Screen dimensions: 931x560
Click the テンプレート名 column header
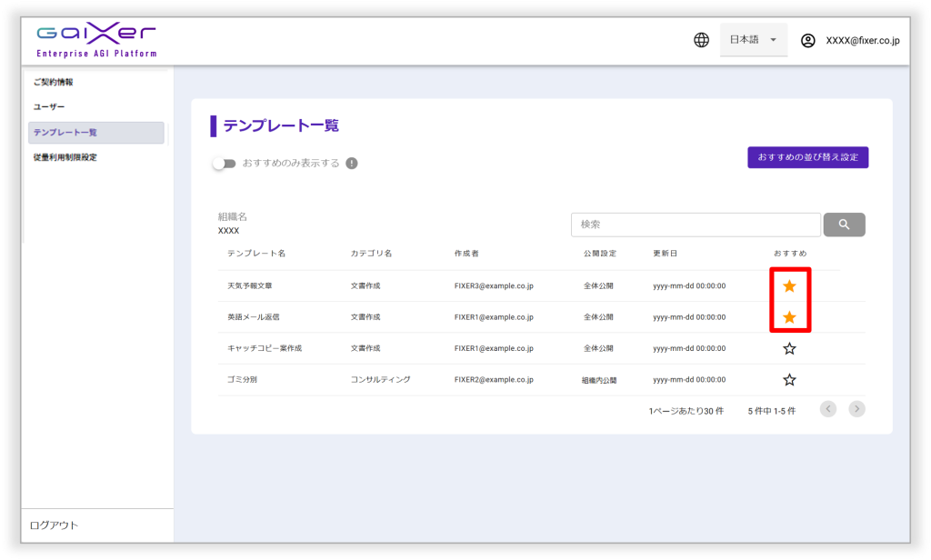(x=256, y=253)
